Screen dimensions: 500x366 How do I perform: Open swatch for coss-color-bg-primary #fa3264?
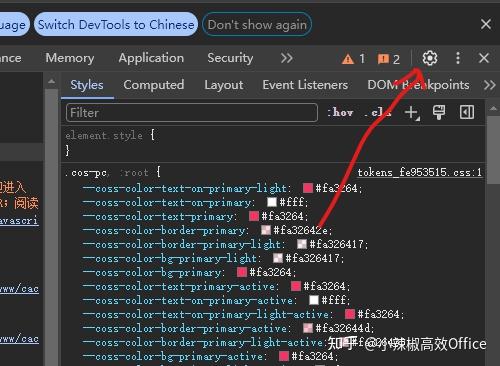[x=242, y=272]
